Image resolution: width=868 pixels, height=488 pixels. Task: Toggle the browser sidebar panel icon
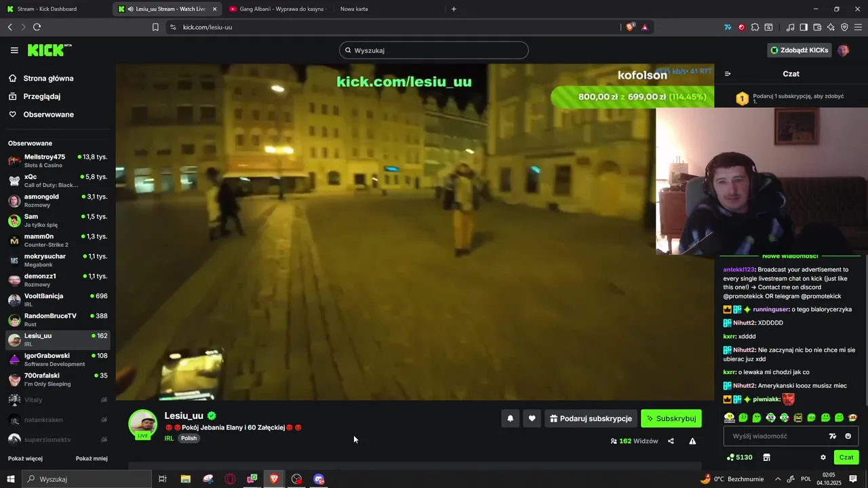[804, 27]
